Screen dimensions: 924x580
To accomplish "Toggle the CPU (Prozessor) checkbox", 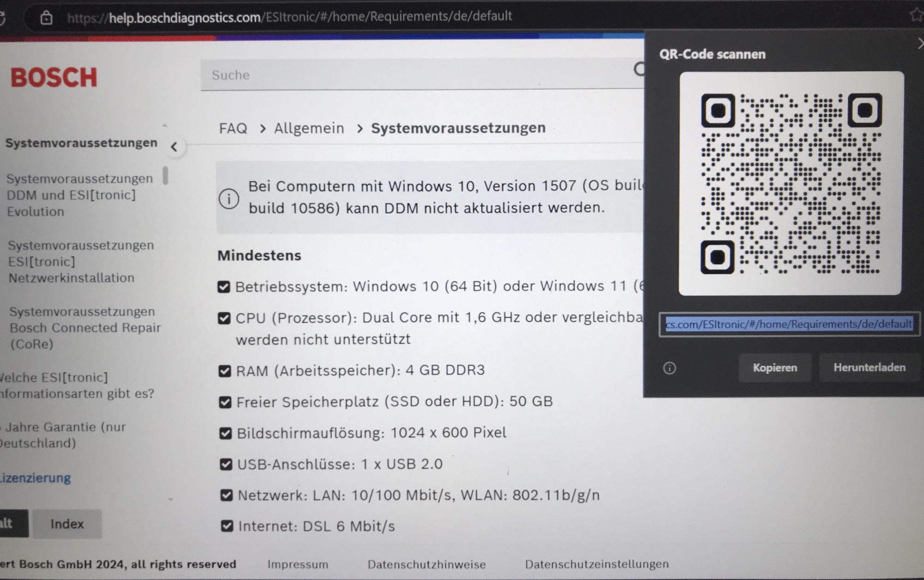I will (x=224, y=318).
